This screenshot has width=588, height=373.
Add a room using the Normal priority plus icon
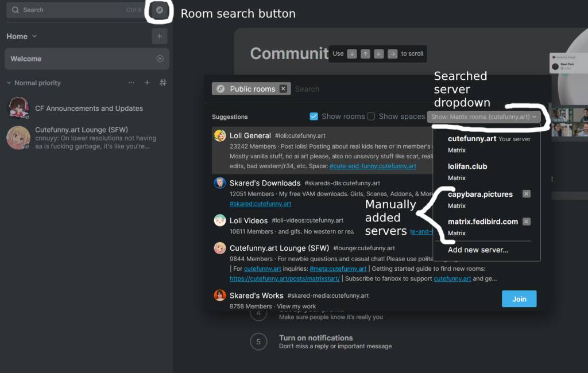pos(147,83)
